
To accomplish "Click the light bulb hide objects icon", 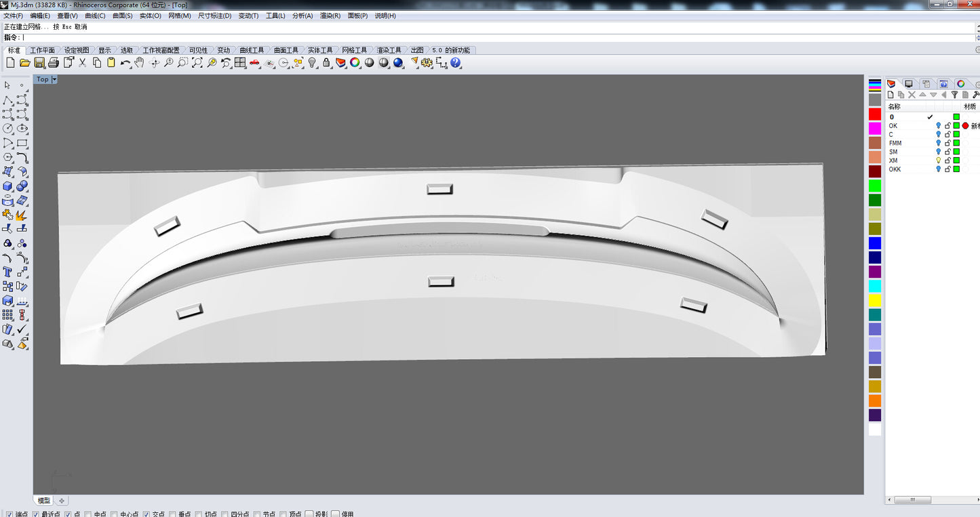I will point(312,62).
